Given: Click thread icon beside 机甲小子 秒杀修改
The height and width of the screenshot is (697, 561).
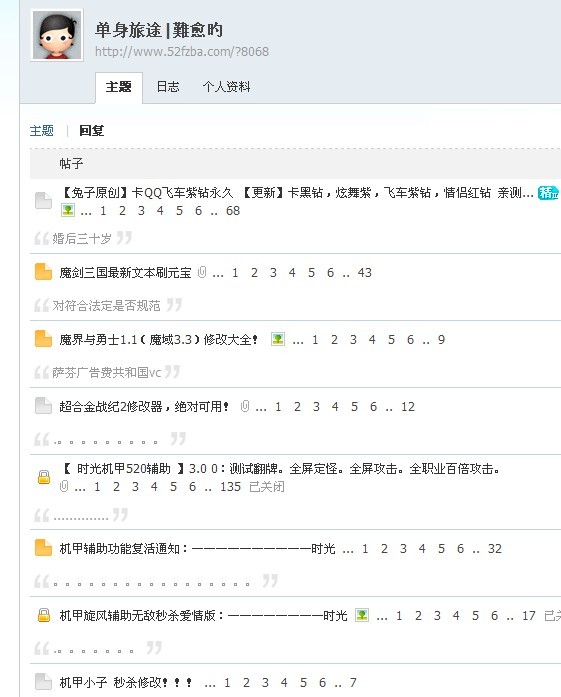Looking at the screenshot, I should coord(44,682).
